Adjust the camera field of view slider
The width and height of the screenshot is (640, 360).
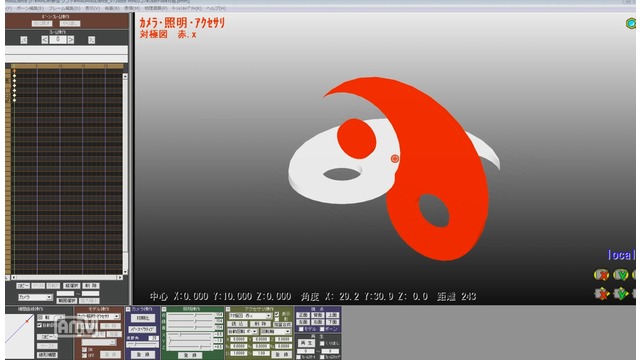click(142, 344)
